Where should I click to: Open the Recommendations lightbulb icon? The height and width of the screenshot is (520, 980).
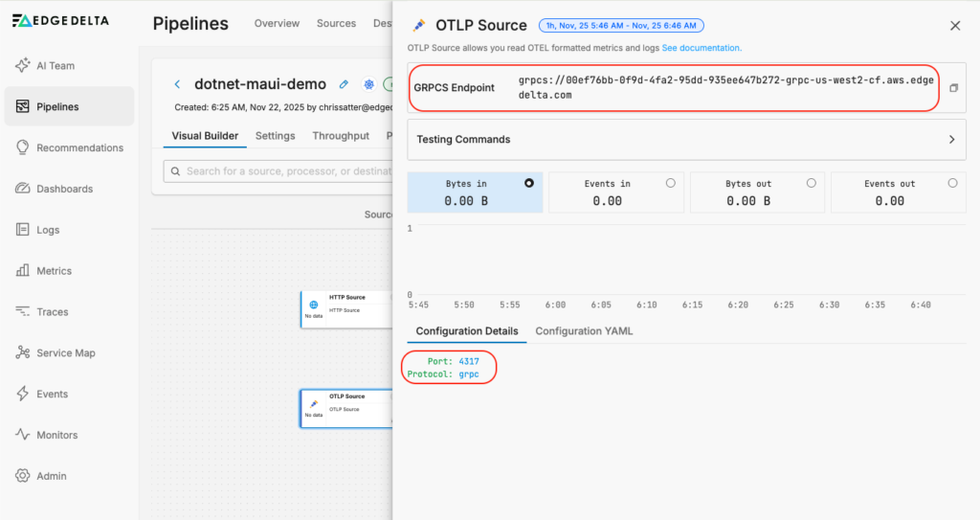click(23, 147)
